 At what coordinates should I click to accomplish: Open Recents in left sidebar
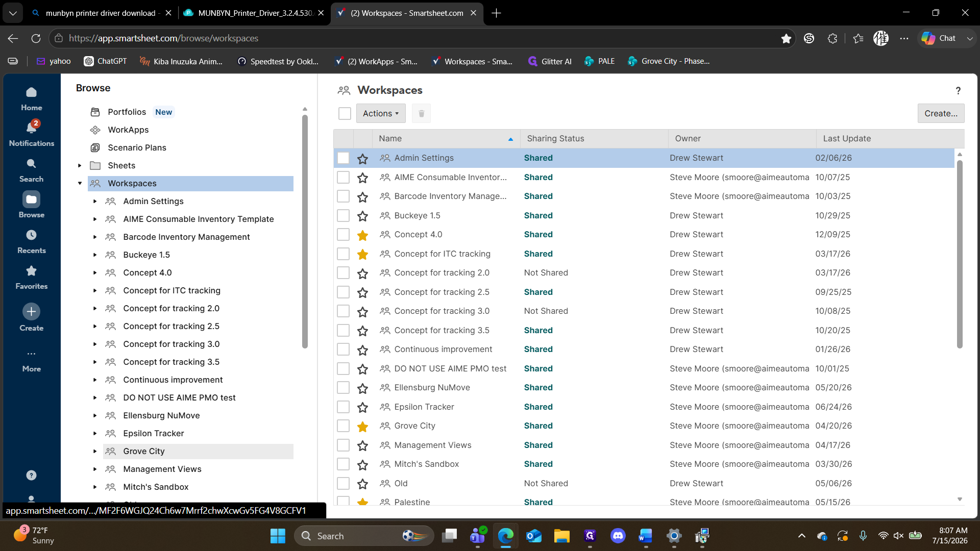[31, 242]
